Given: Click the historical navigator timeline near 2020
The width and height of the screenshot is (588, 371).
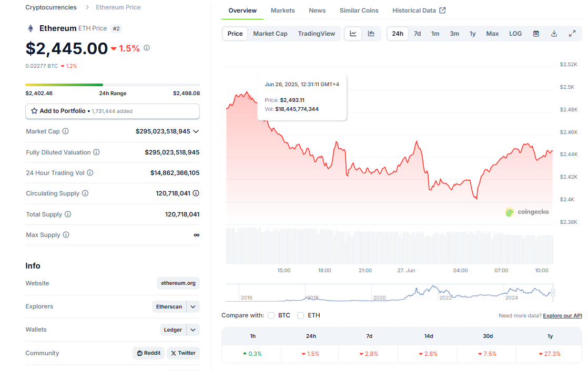Looking at the screenshot, I should (x=379, y=297).
